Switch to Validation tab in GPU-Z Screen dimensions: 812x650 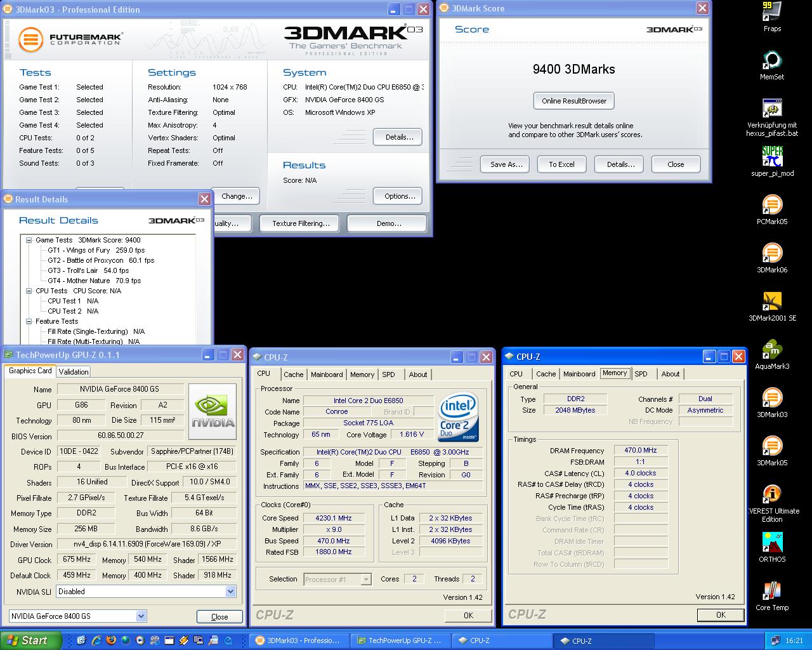(74, 372)
